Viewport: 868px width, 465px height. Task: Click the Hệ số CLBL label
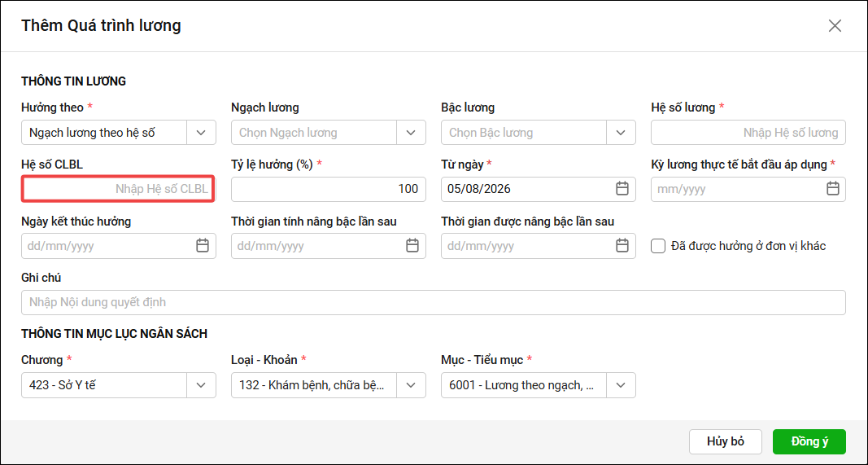click(52, 165)
